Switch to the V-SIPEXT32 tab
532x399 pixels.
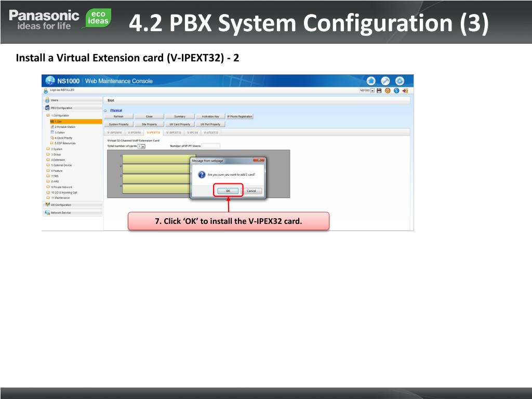174,132
